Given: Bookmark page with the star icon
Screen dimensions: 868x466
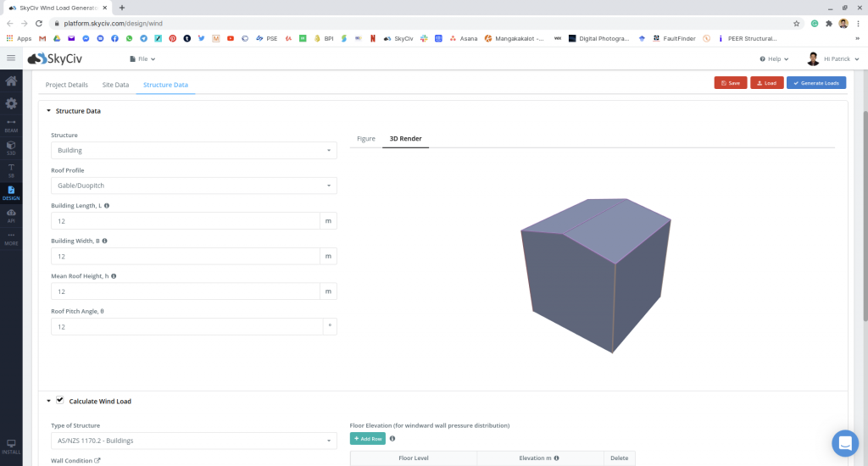Looking at the screenshot, I should tap(797, 24).
